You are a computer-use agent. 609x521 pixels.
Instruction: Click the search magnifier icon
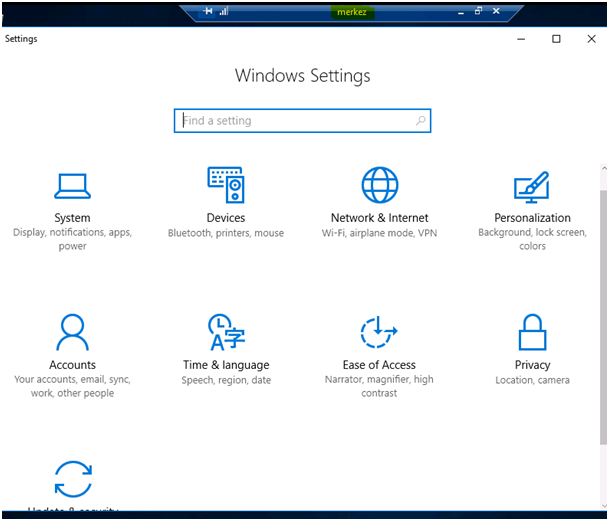point(421,121)
